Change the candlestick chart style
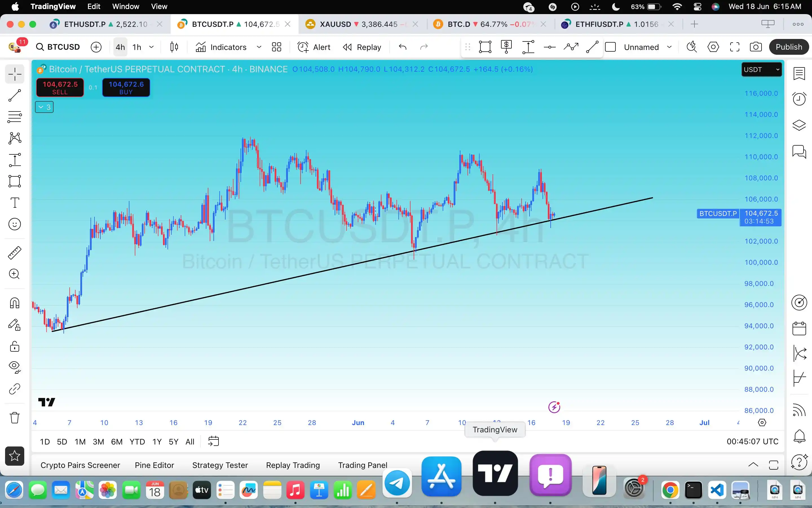 174,47
